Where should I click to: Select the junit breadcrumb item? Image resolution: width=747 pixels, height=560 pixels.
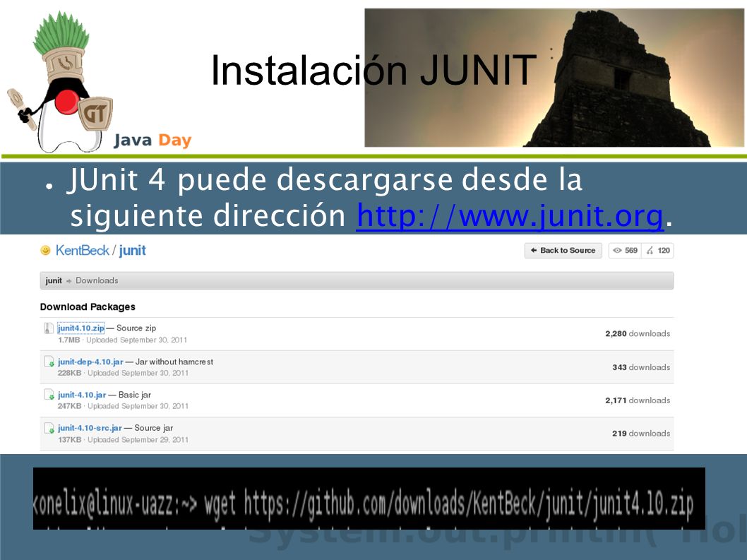click(54, 280)
